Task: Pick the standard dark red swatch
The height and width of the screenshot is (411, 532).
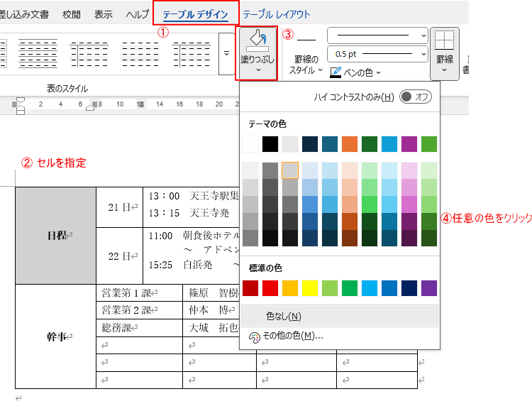Action: (250, 288)
